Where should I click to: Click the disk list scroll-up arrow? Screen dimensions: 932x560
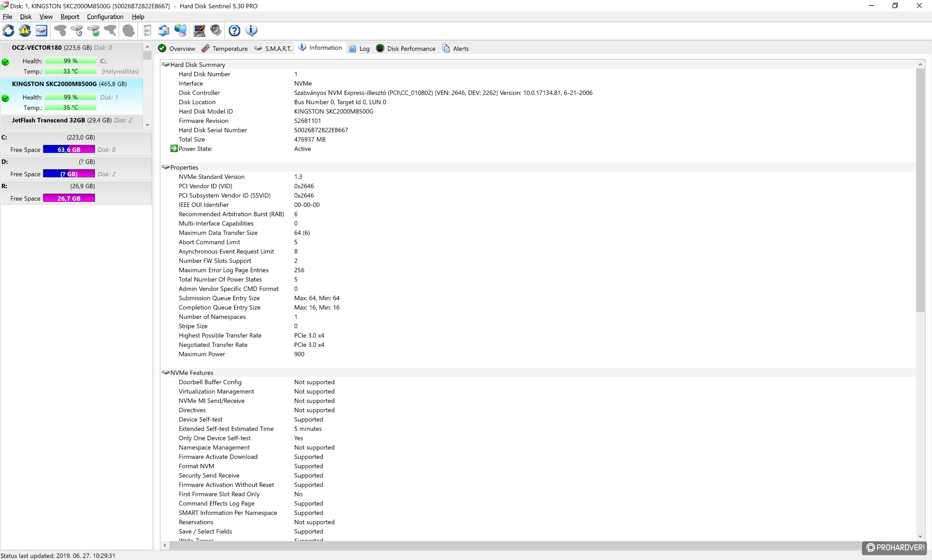pos(147,47)
